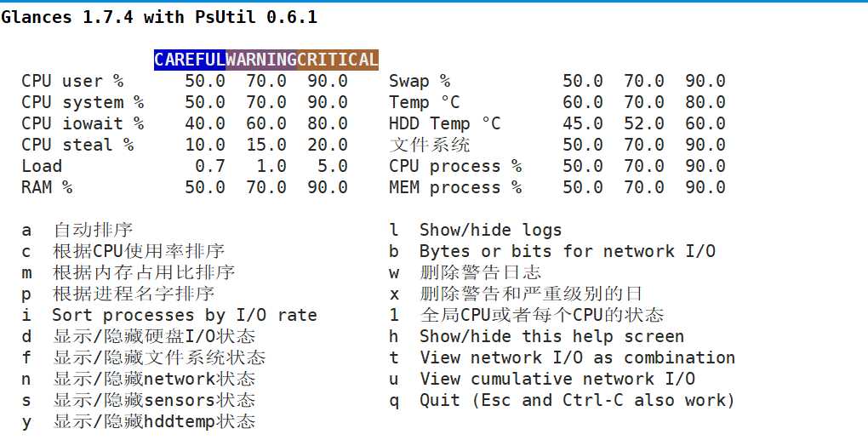
Task: Click the 'Quit (Esc and Ctrl-C also work)' entry
Action: click(x=577, y=400)
